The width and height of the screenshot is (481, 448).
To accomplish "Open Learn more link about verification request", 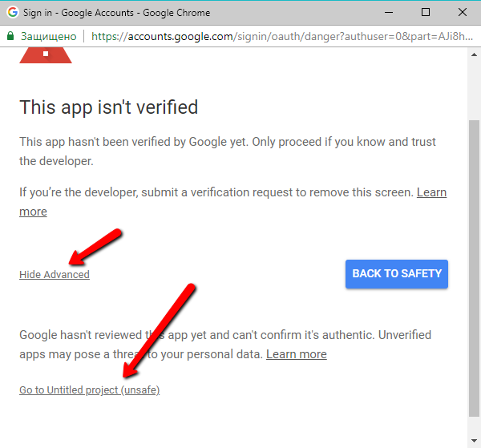I will tap(430, 193).
